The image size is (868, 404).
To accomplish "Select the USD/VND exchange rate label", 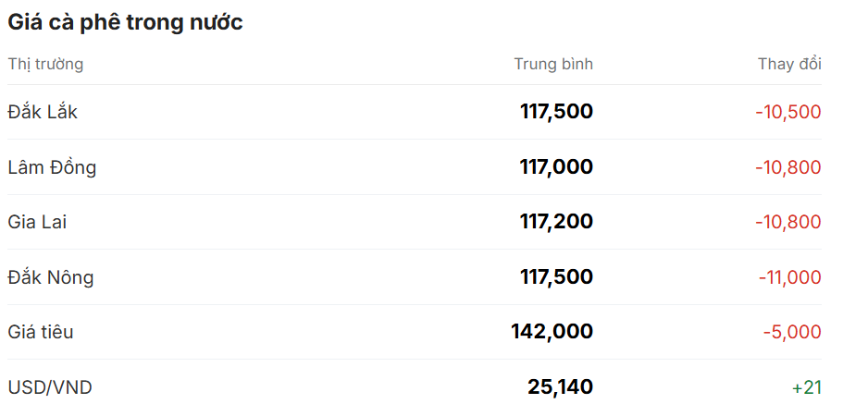I will 50,387.
